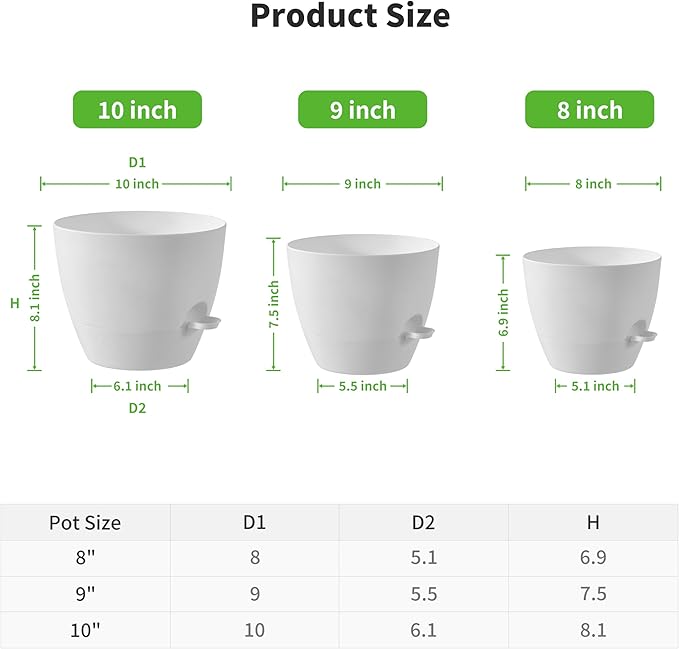The width and height of the screenshot is (679, 649).
Task: Click the 9" row label in table
Action: [x=85, y=593]
